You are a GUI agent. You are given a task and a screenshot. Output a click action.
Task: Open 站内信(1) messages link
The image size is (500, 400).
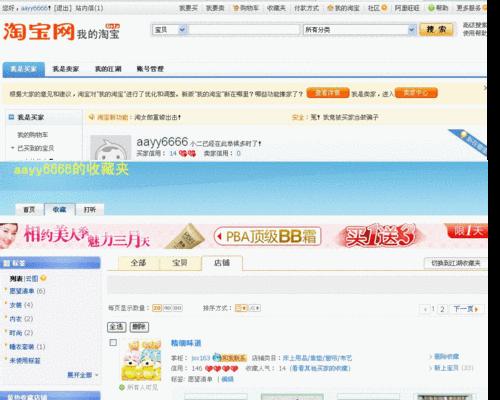(89, 8)
